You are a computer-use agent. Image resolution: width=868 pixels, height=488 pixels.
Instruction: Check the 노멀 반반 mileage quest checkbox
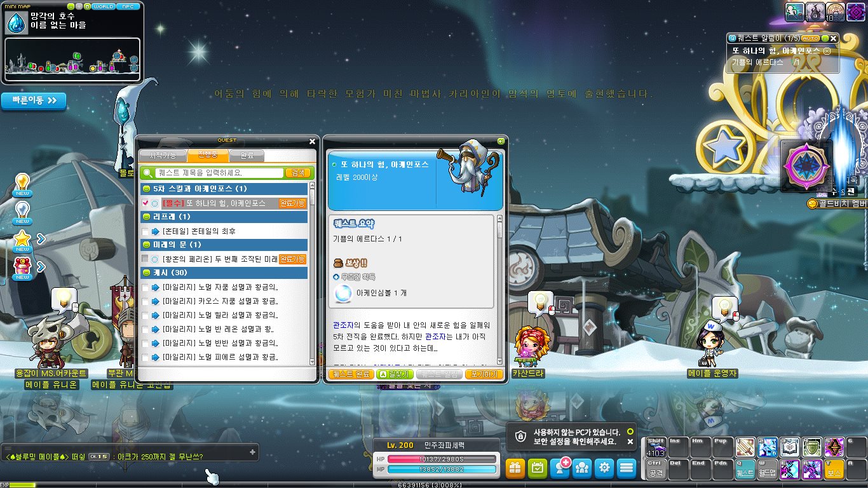click(x=146, y=343)
